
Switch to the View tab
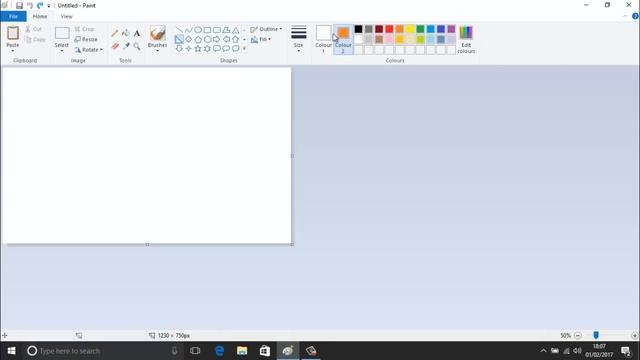click(x=67, y=16)
